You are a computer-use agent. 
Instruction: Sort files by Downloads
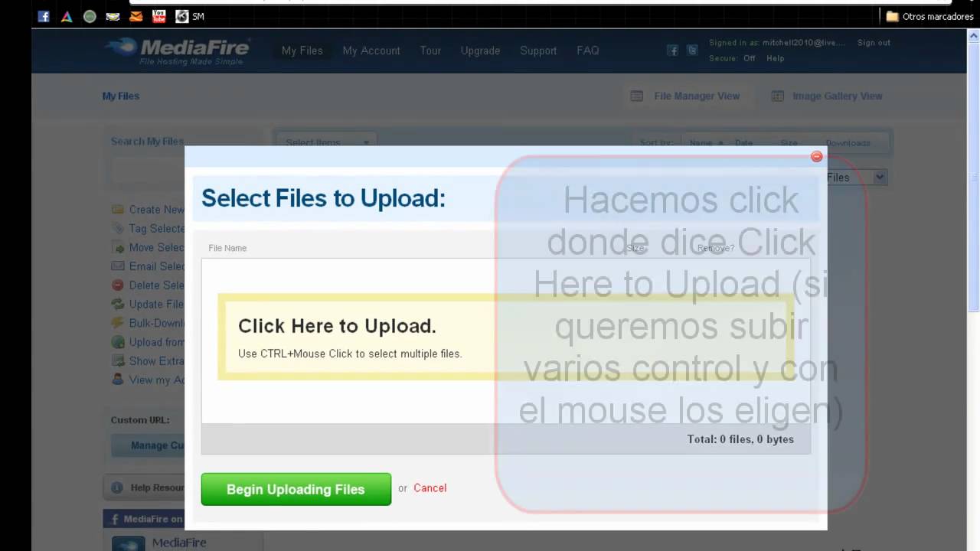(x=848, y=143)
